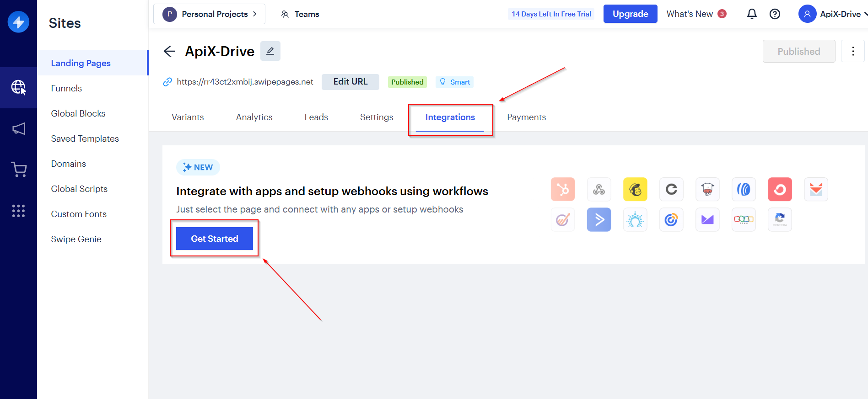Open the help question mark icon
This screenshot has width=868, height=399.
click(775, 14)
